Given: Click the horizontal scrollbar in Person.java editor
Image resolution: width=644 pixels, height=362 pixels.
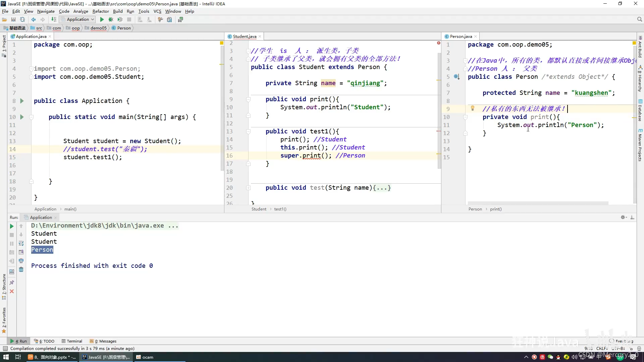Looking at the screenshot, I should tap(538, 203).
